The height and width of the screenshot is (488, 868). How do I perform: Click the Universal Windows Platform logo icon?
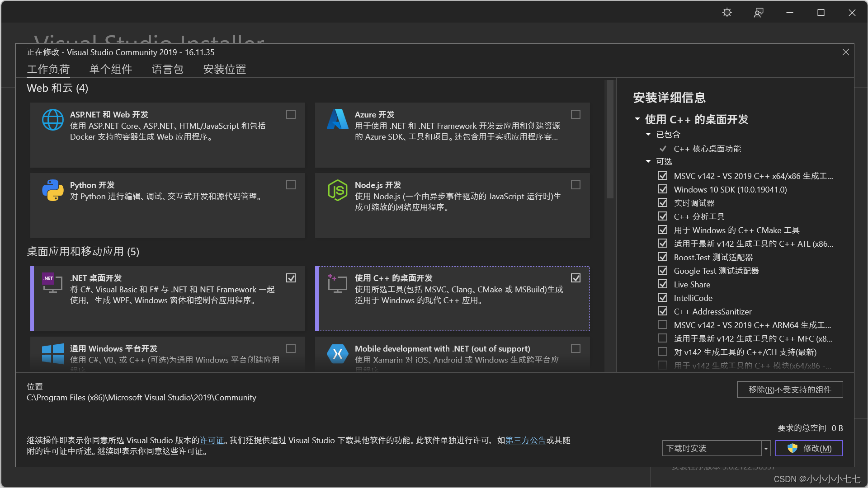(x=53, y=354)
